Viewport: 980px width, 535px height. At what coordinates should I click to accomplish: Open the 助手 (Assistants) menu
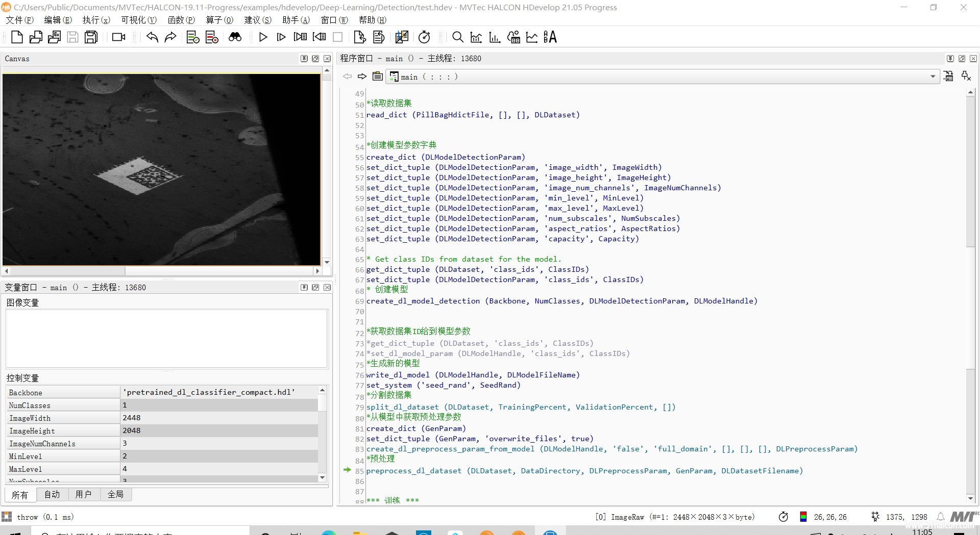(x=296, y=20)
